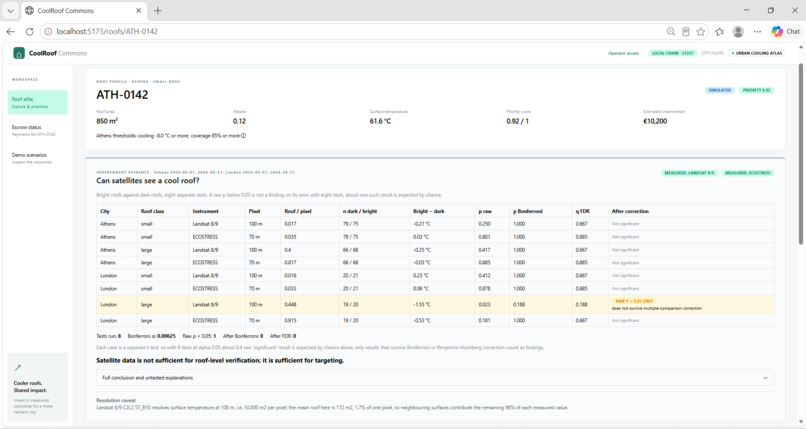This screenshot has width=806, height=429.
Task: Click the Tests run: 8 summary text
Action: coord(108,336)
